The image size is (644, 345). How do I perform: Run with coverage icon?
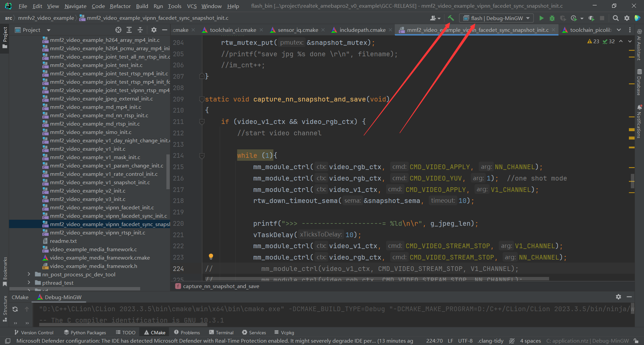pos(563,18)
